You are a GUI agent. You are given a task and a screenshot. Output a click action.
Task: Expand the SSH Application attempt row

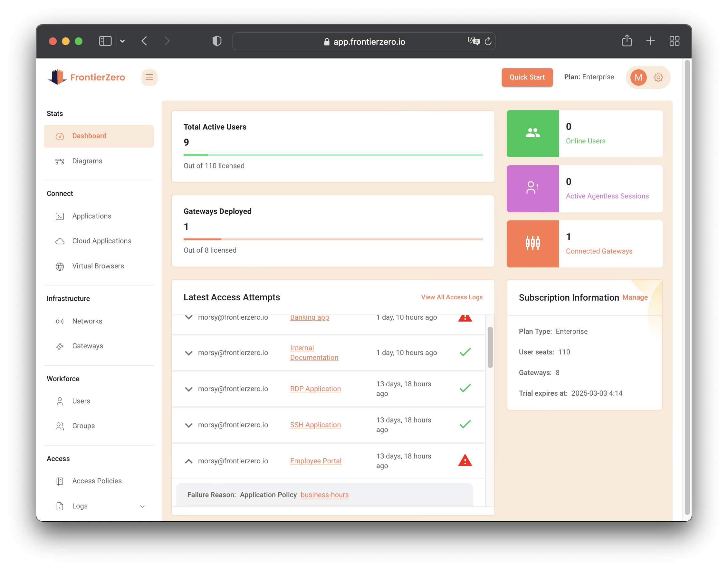point(189,425)
